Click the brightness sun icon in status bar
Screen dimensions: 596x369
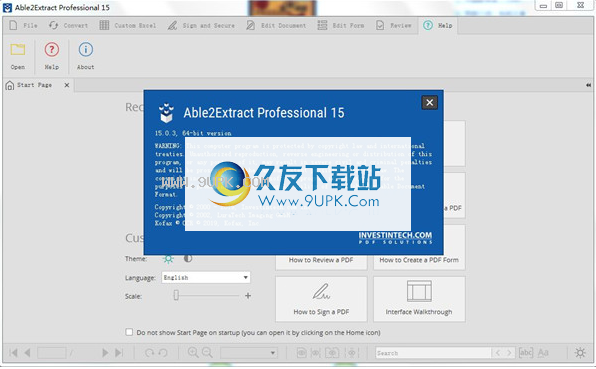pos(580,353)
